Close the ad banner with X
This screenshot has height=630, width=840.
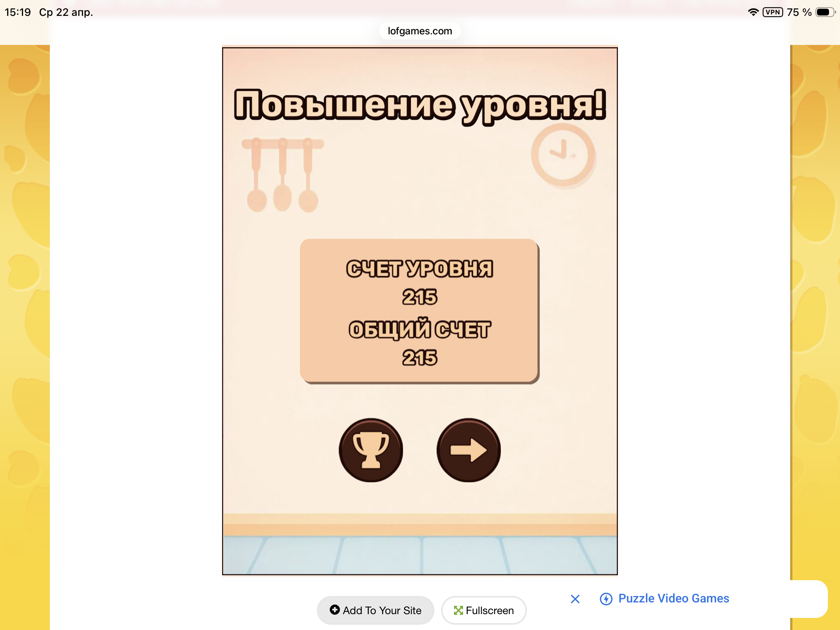click(x=575, y=599)
